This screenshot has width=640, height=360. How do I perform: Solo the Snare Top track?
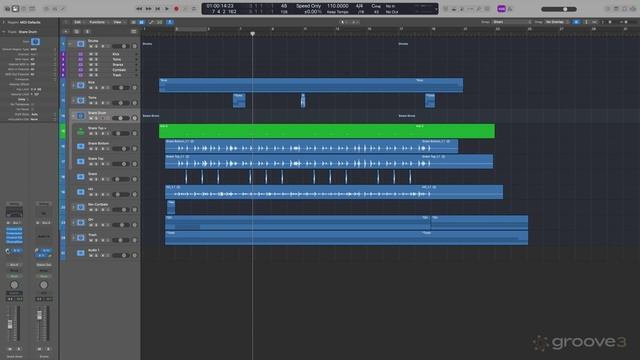pos(96,164)
